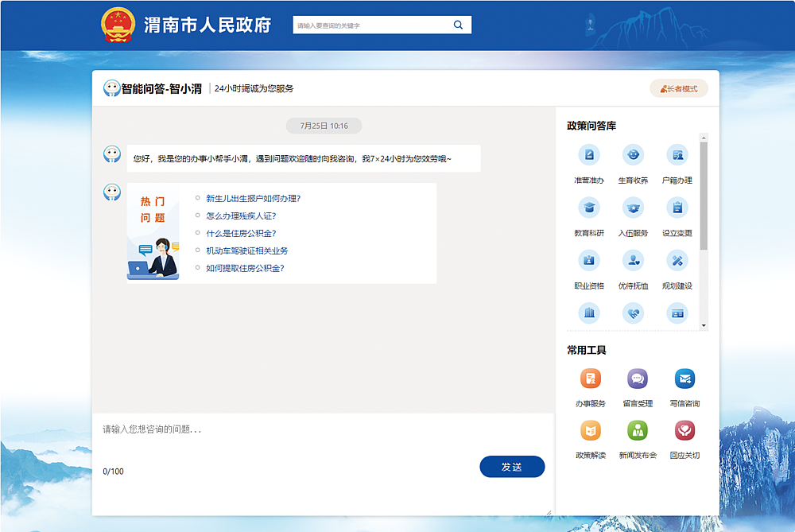Toggle 长者模式 elder mode
The height and width of the screenshot is (532, 795).
pos(679,88)
